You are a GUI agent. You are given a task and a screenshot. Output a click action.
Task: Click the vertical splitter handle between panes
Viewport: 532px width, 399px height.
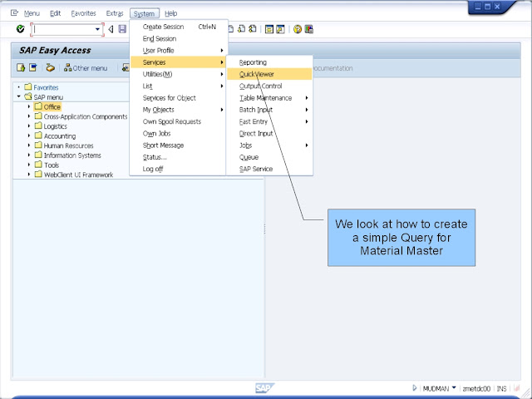(x=264, y=229)
